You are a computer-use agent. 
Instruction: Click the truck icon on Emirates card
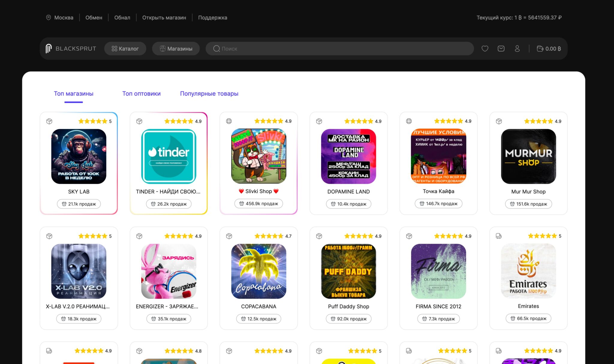click(499, 236)
